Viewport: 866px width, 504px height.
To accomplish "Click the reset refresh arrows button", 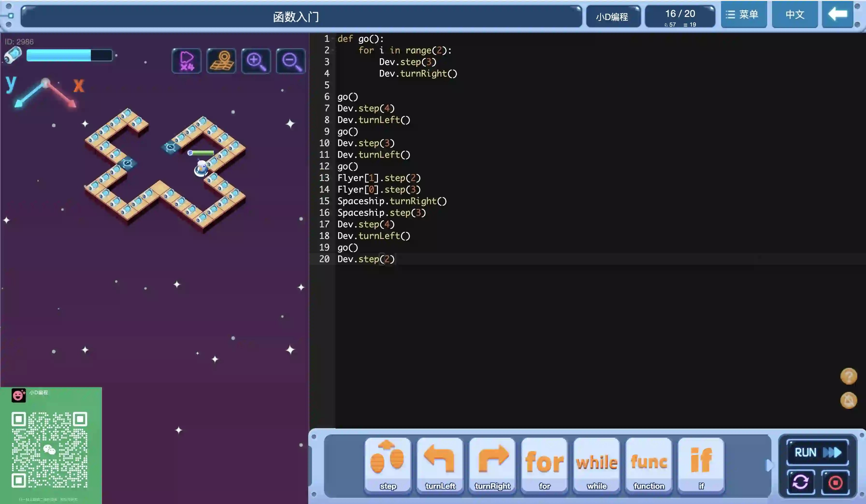I will (801, 482).
